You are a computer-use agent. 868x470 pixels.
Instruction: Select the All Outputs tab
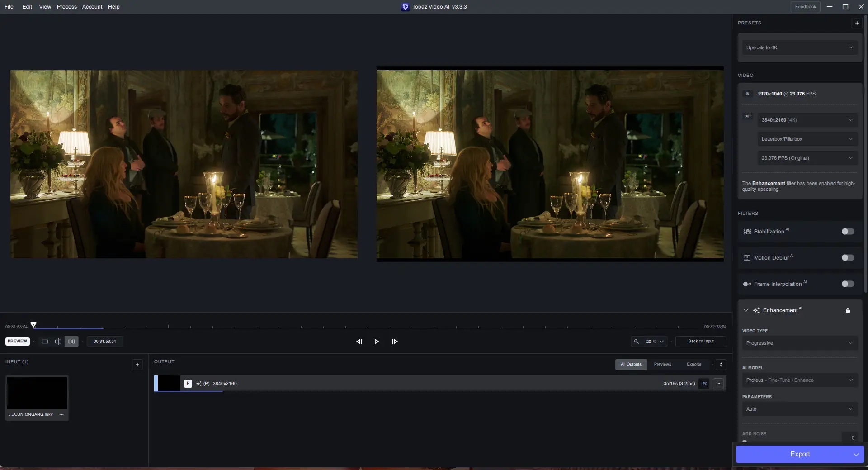(631, 365)
